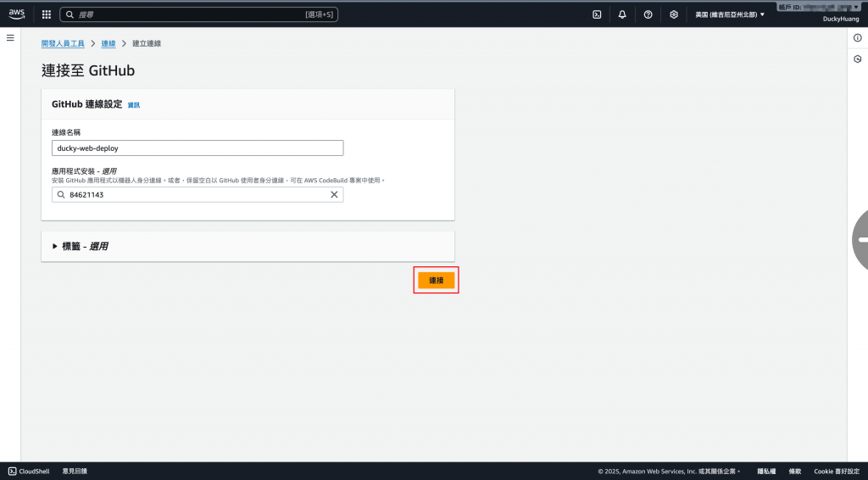Open 隱私權 privacy link
The width and height of the screenshot is (868, 480).
coord(766,472)
